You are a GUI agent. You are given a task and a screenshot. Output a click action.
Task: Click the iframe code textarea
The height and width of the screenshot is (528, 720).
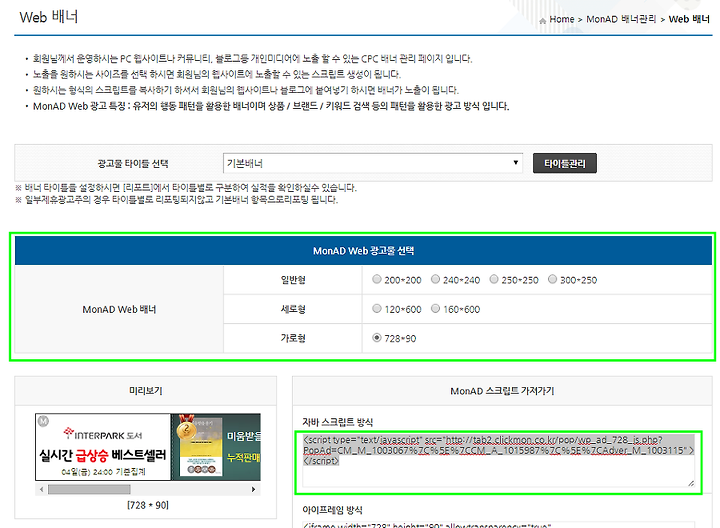(498, 525)
